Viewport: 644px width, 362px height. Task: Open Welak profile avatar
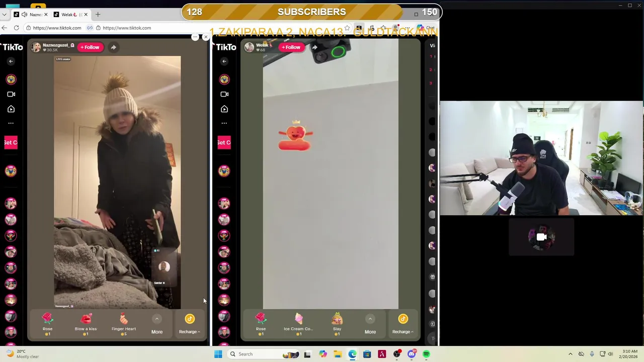(249, 47)
